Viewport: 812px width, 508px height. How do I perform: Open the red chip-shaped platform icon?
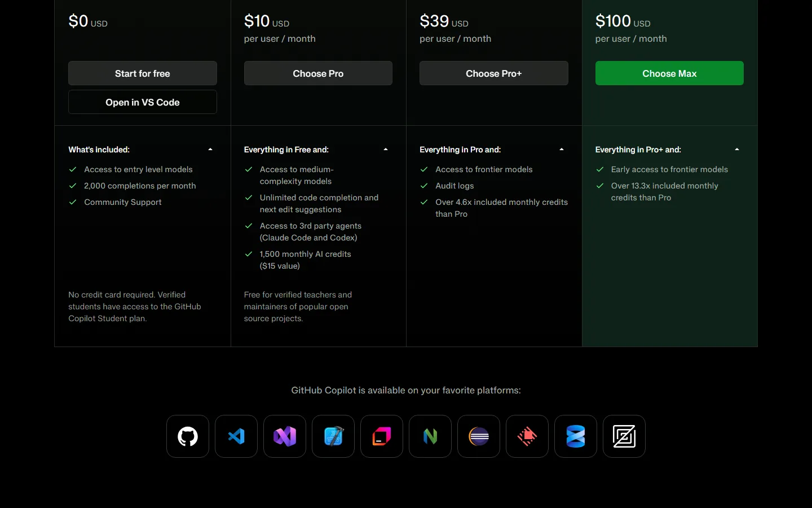coord(527,436)
